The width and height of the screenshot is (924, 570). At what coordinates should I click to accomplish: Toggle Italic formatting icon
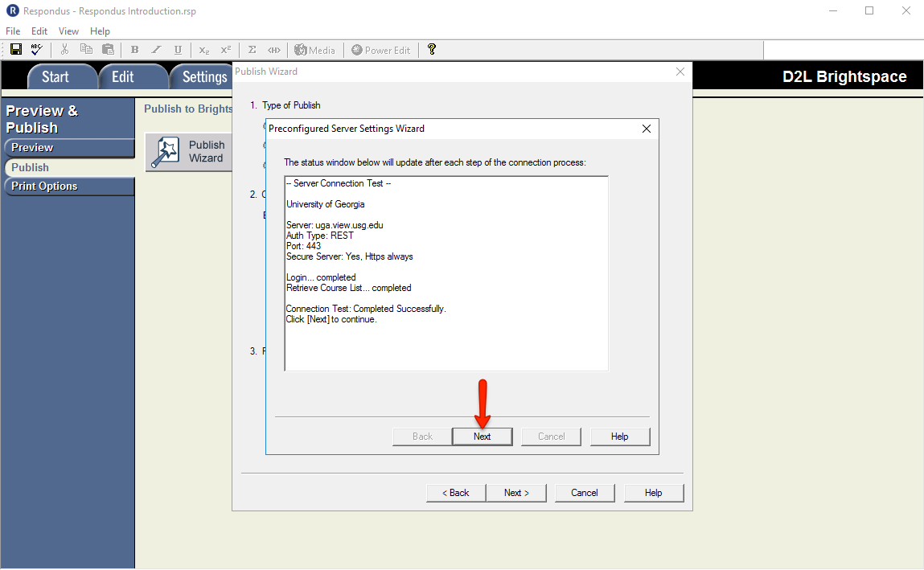click(x=156, y=50)
